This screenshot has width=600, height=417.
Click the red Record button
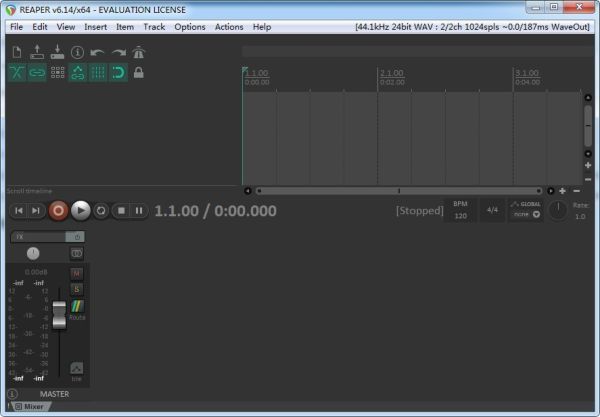coord(58,210)
